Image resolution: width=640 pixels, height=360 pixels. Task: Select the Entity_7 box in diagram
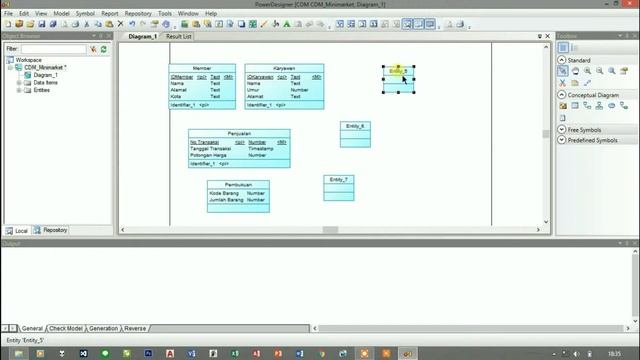pyautogui.click(x=339, y=188)
